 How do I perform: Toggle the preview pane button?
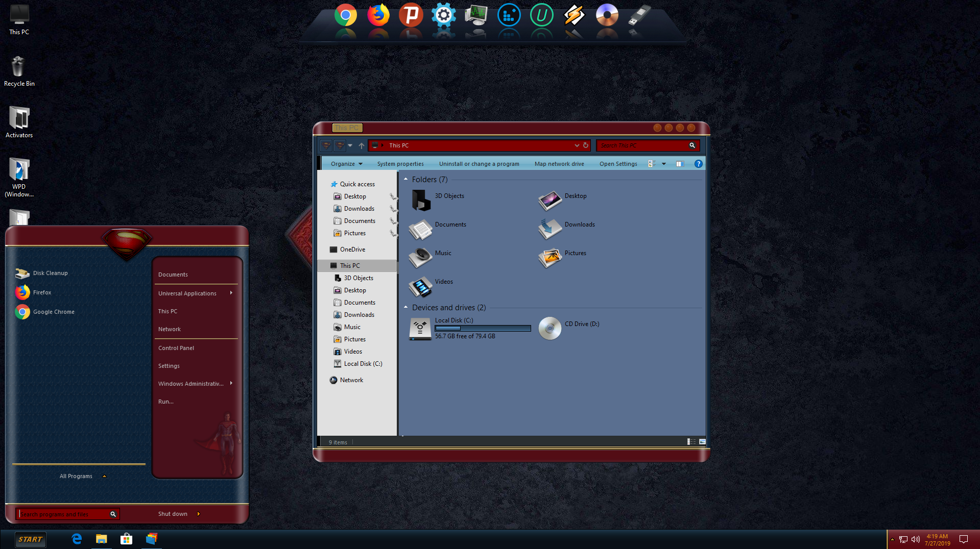pos(680,164)
